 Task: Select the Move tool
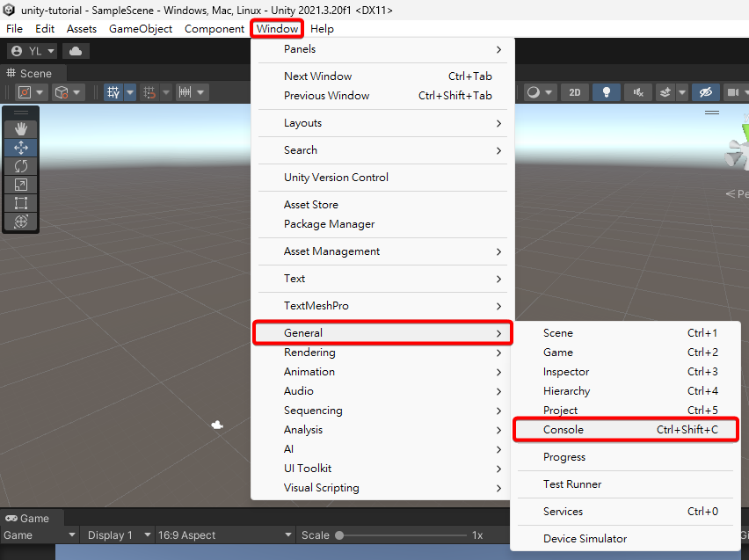(x=20, y=148)
